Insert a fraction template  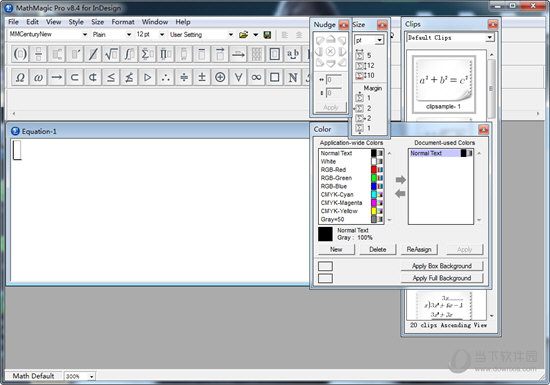point(38,54)
